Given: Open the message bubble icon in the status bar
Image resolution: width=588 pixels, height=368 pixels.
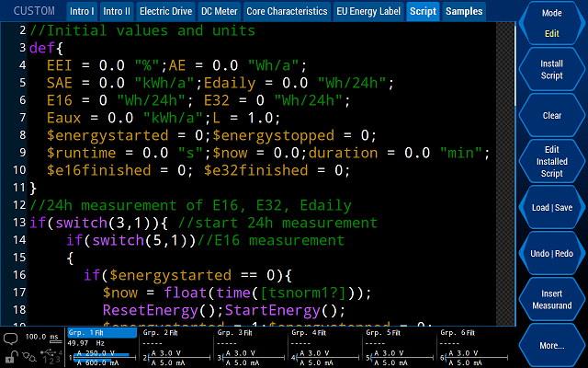Looking at the screenshot, I should tap(10, 339).
